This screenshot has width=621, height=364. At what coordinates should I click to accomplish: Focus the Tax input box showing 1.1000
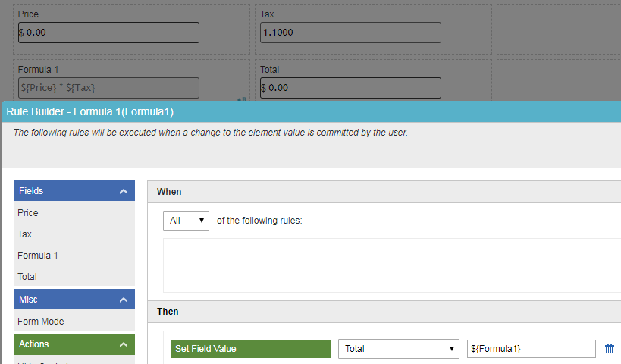pos(350,33)
